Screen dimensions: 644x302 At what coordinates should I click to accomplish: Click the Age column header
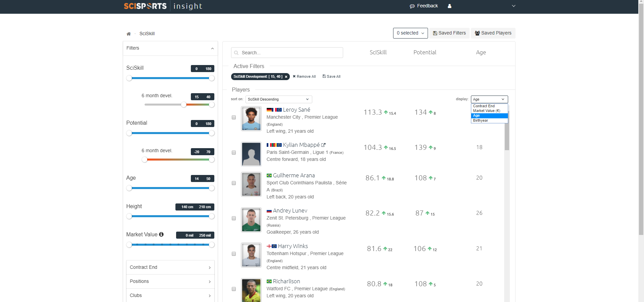click(x=481, y=52)
